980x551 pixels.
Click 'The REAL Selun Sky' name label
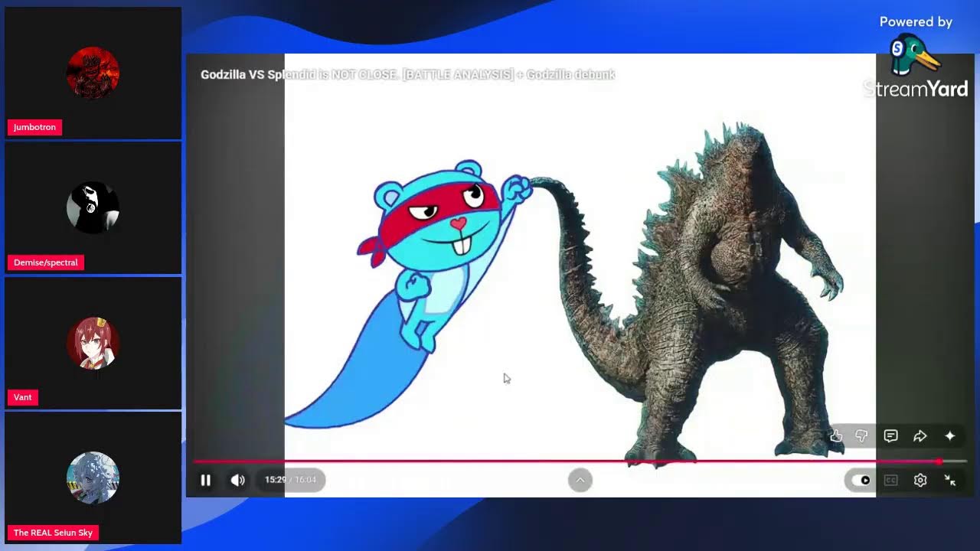[x=53, y=533]
